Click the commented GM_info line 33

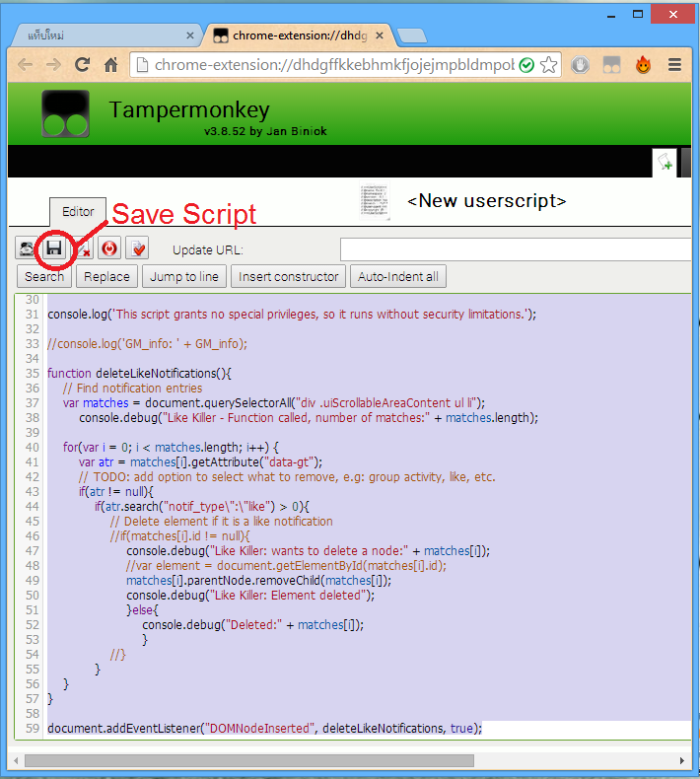[148, 344]
